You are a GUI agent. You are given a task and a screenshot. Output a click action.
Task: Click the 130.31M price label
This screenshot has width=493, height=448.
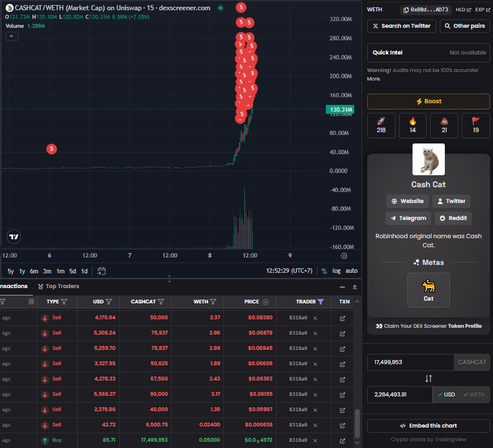340,109
